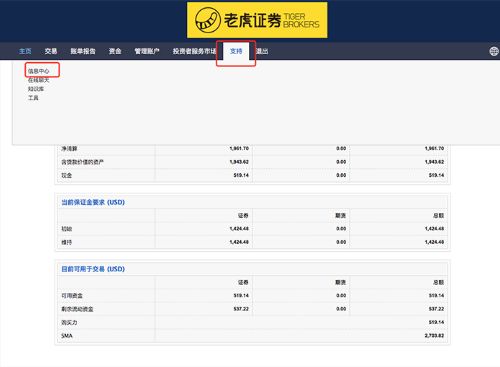The height and width of the screenshot is (367, 500).
Task: Click 期货 header in available-for-trading table
Action: pyautogui.click(x=340, y=282)
